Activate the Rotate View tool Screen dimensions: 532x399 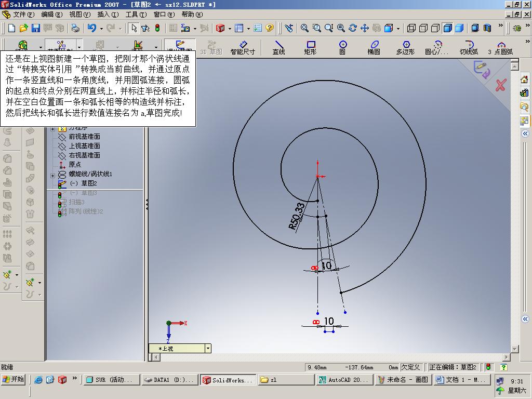[x=353, y=28]
